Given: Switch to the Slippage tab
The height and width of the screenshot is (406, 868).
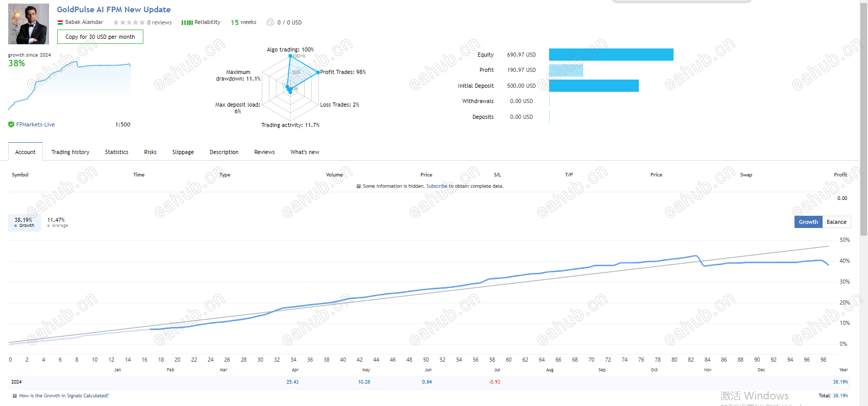Looking at the screenshot, I should tap(183, 152).
